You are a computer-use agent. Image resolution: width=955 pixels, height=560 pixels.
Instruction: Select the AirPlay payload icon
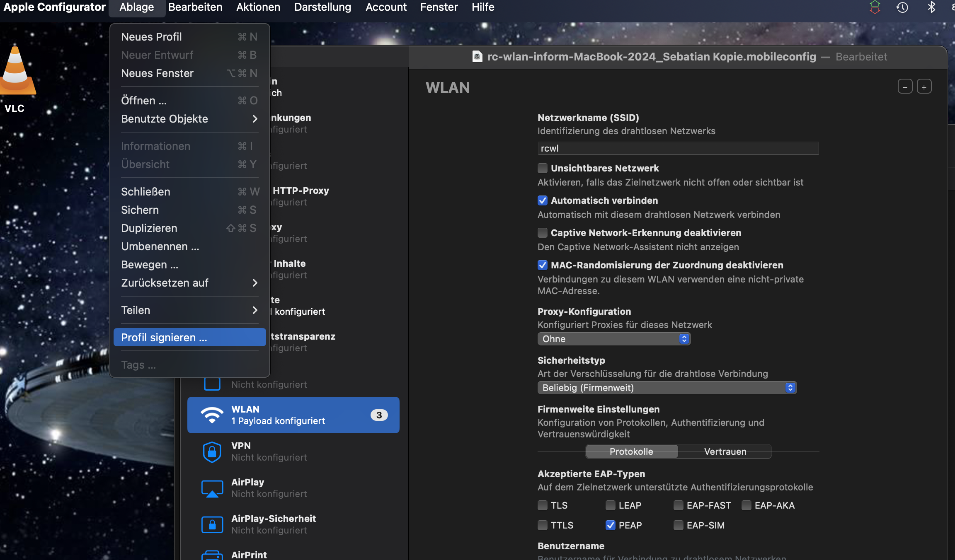point(212,488)
